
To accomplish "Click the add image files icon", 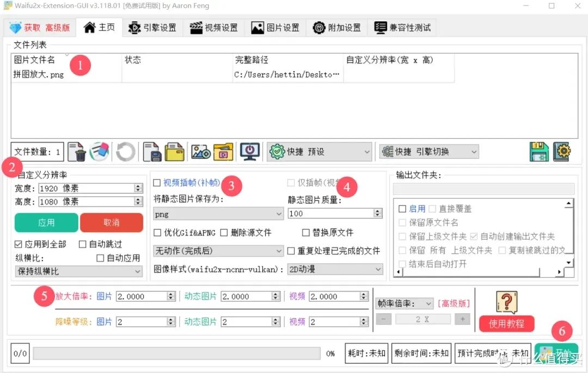I will (200, 152).
